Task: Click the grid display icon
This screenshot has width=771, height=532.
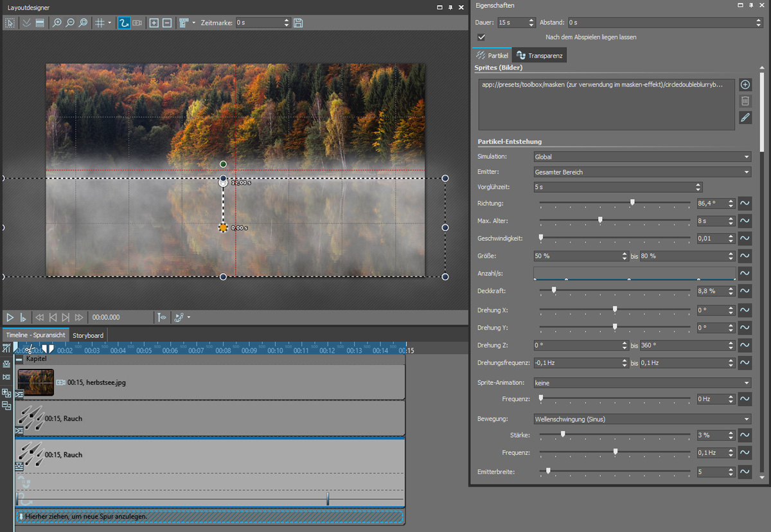Action: tap(100, 23)
